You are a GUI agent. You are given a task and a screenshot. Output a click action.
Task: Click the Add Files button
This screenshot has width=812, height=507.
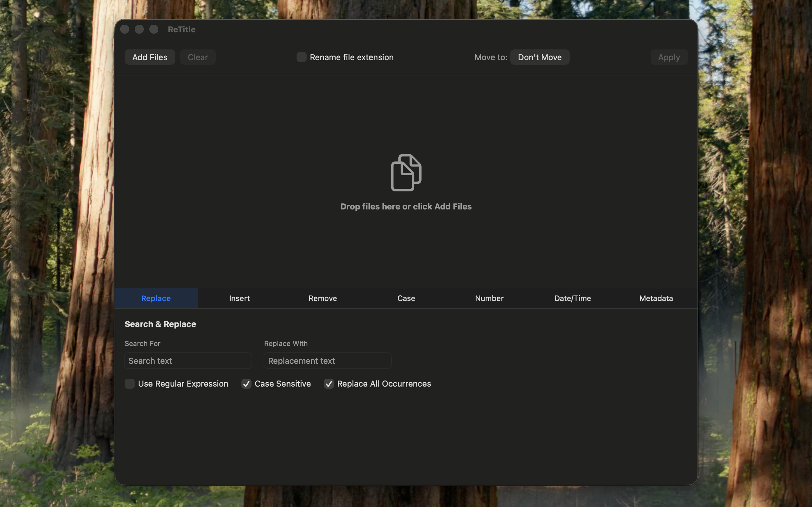point(150,57)
